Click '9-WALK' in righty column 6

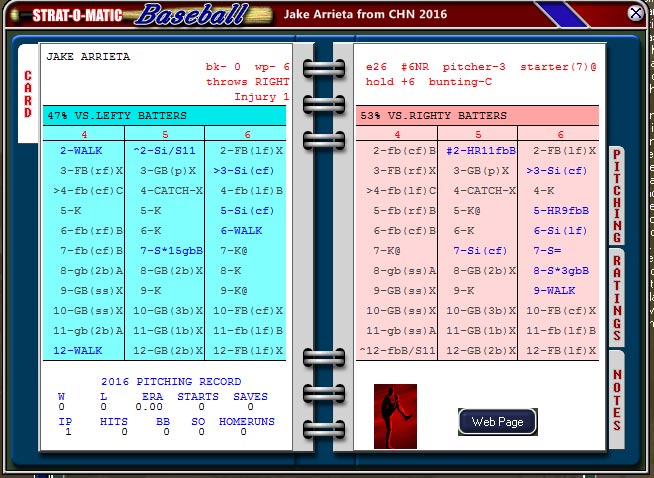[x=554, y=291]
